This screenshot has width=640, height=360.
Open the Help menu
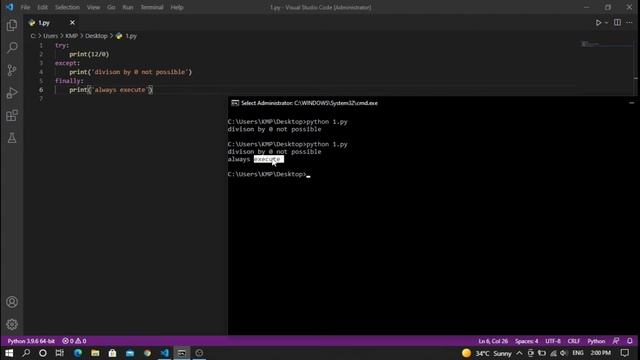pyautogui.click(x=177, y=7)
